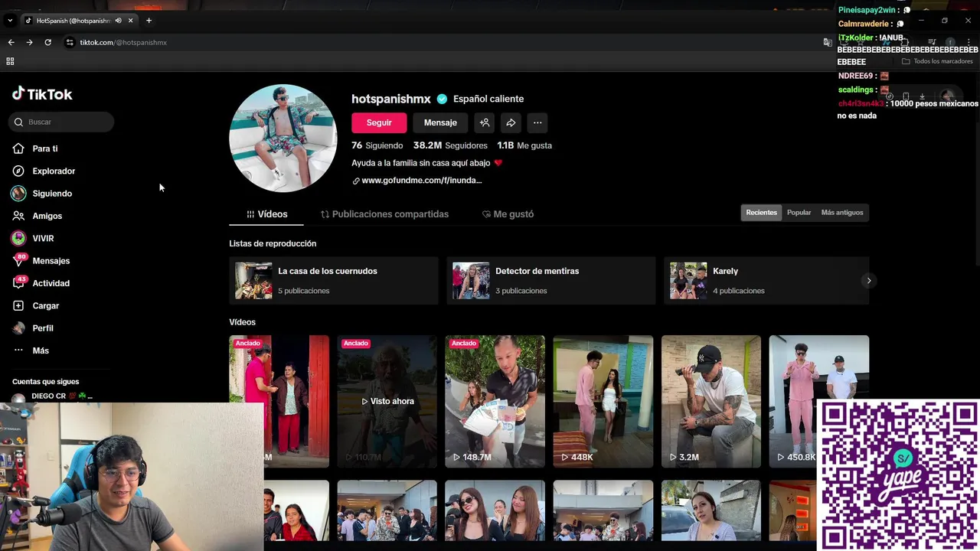Go forward in the browser
The image size is (980, 551).
[x=29, y=42]
